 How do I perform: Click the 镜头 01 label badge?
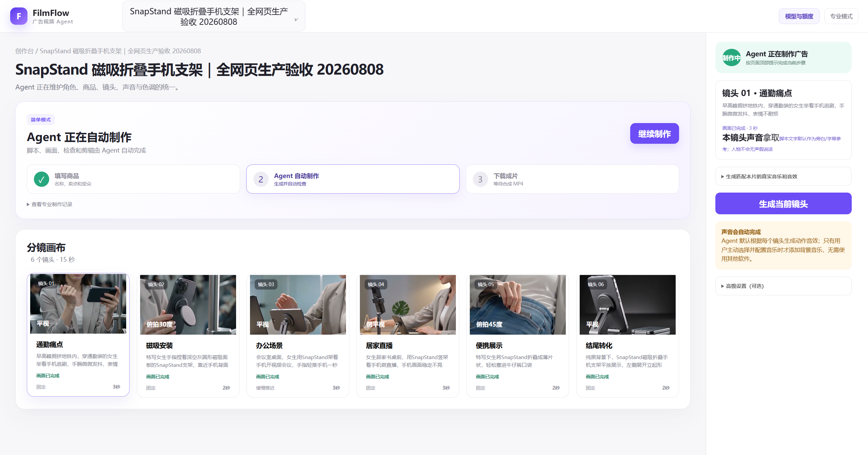click(46, 283)
